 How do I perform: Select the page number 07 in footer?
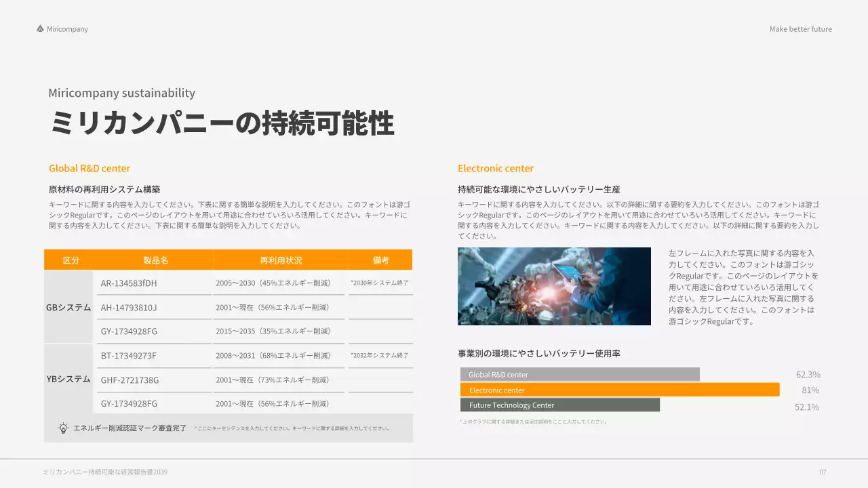coord(823,471)
